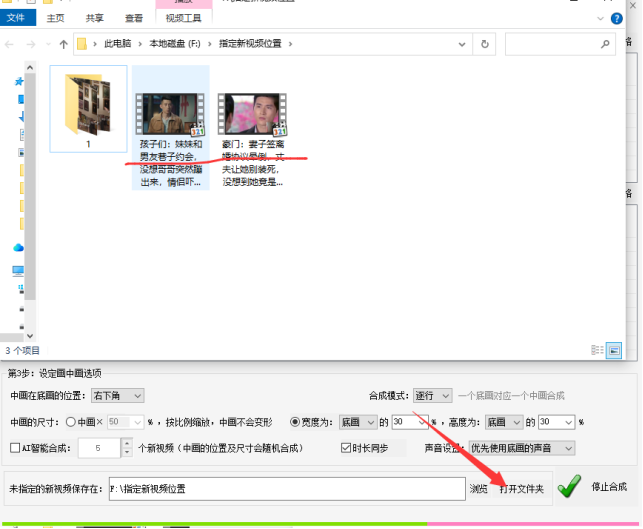Open the height reference 底画 dropdown
643x529 pixels.
tap(504, 422)
